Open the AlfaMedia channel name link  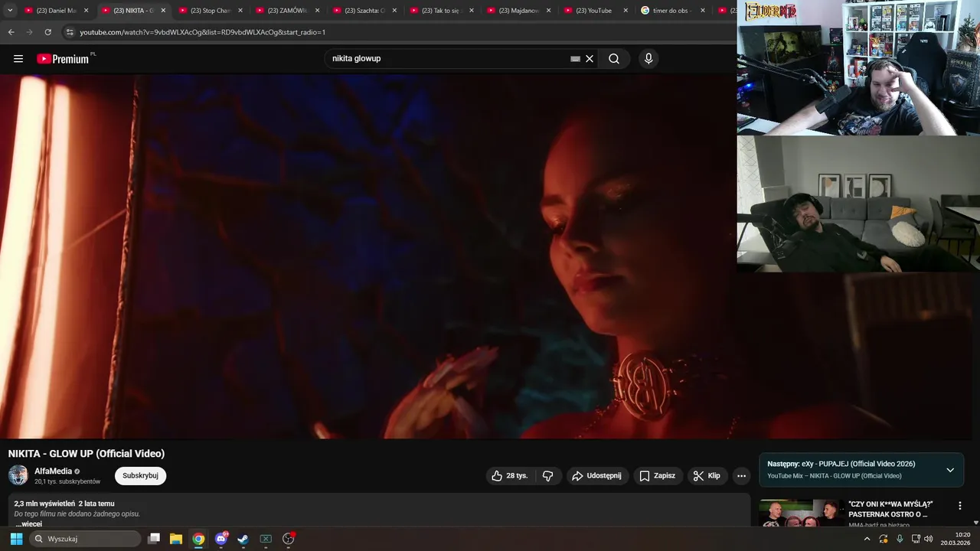54,471
